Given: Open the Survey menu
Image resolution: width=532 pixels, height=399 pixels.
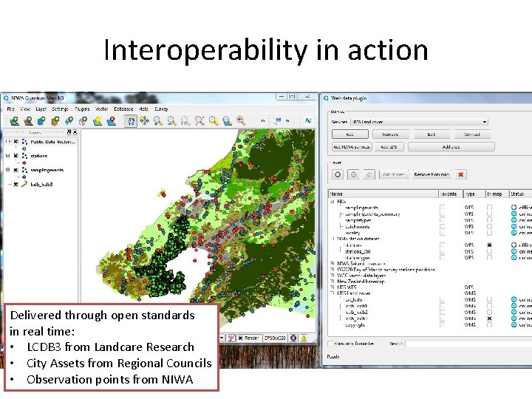Looking at the screenshot, I should click(161, 109).
